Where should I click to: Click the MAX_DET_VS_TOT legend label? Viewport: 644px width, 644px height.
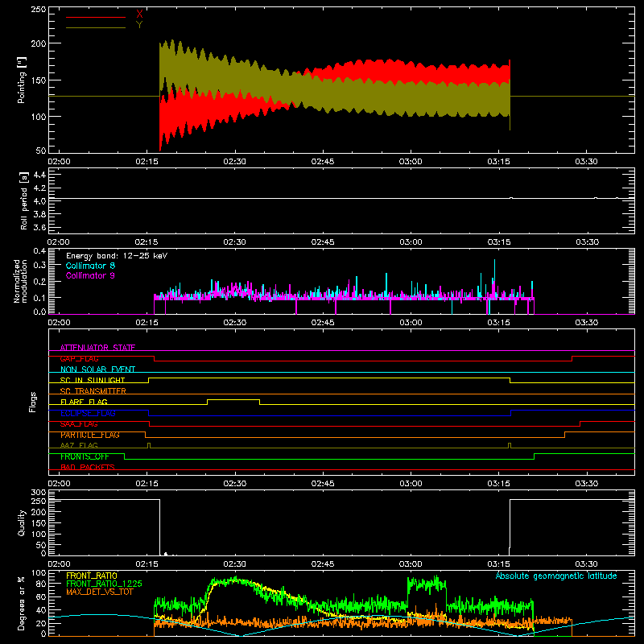click(x=99, y=592)
